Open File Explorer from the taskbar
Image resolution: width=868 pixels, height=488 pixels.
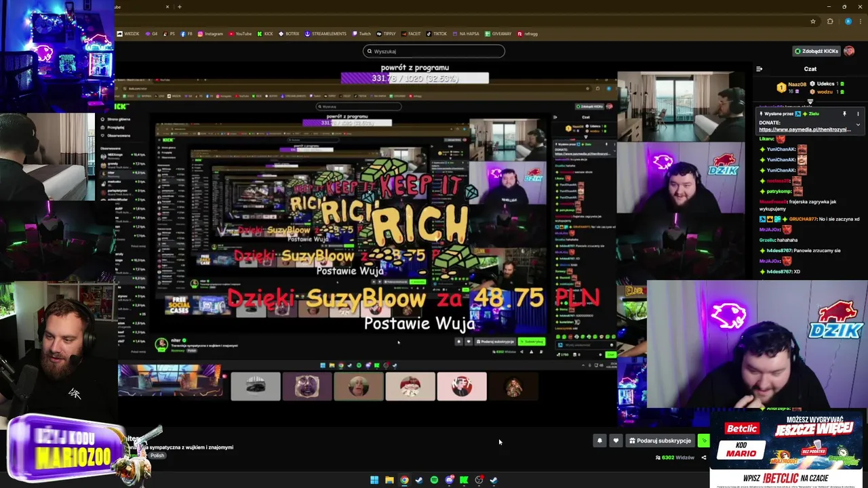389,480
